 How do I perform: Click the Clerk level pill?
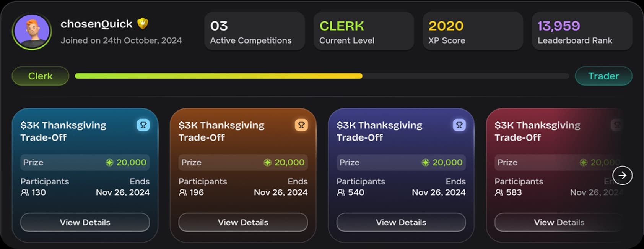click(40, 76)
